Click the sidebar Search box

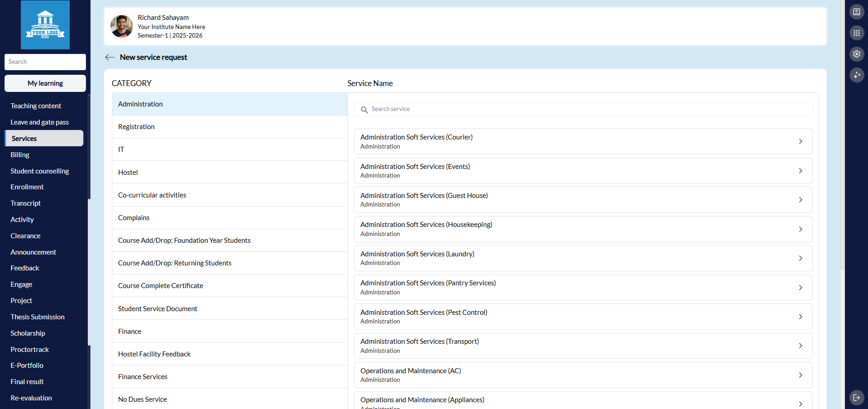45,62
